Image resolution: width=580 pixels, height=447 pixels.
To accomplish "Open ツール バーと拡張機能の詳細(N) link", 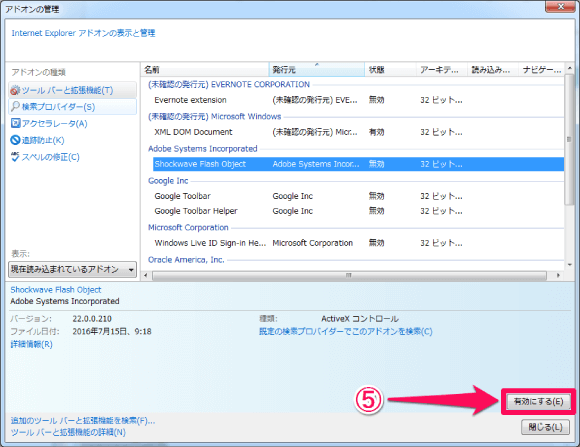I will coord(68,432).
